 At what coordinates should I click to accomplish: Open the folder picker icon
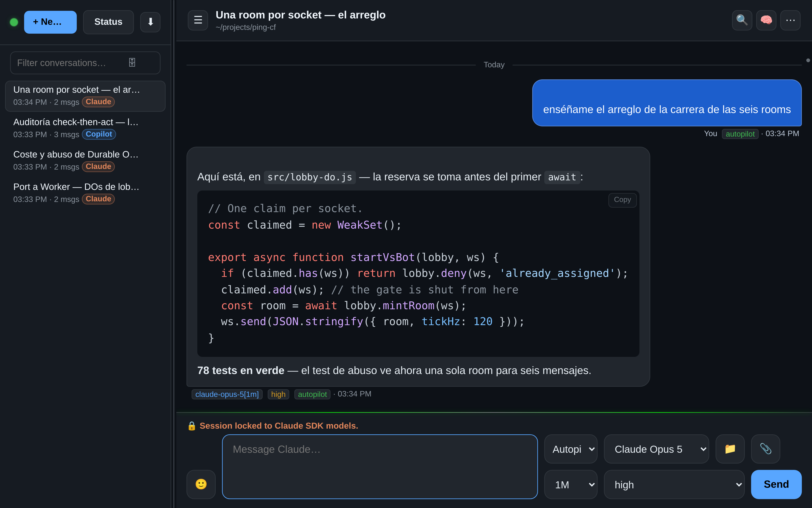click(x=730, y=449)
